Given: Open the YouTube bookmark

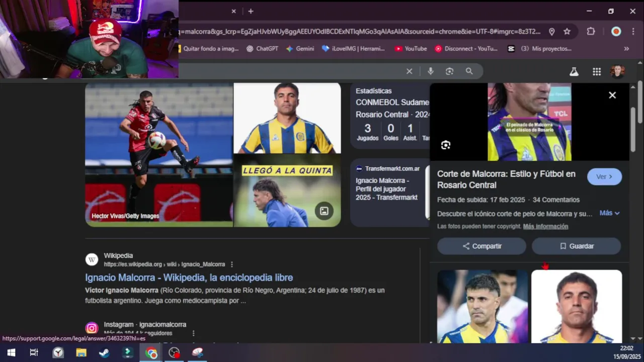Looking at the screenshot, I should (x=411, y=49).
